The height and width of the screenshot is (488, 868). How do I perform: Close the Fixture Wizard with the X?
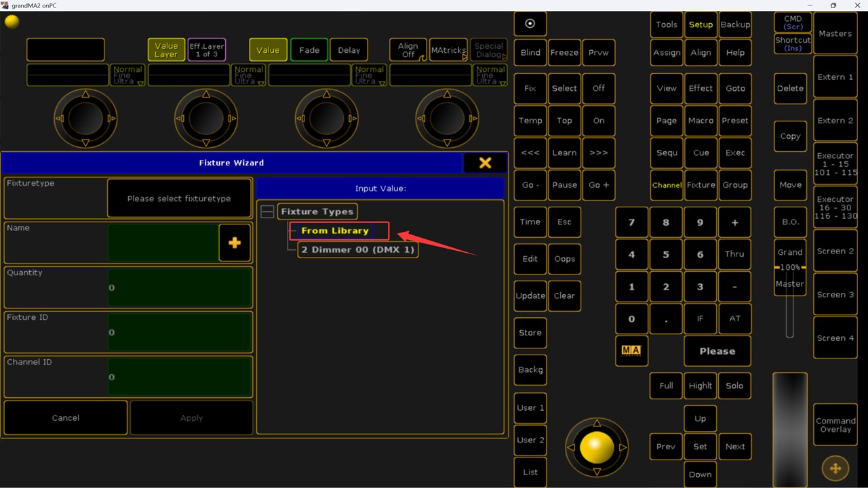tap(485, 163)
